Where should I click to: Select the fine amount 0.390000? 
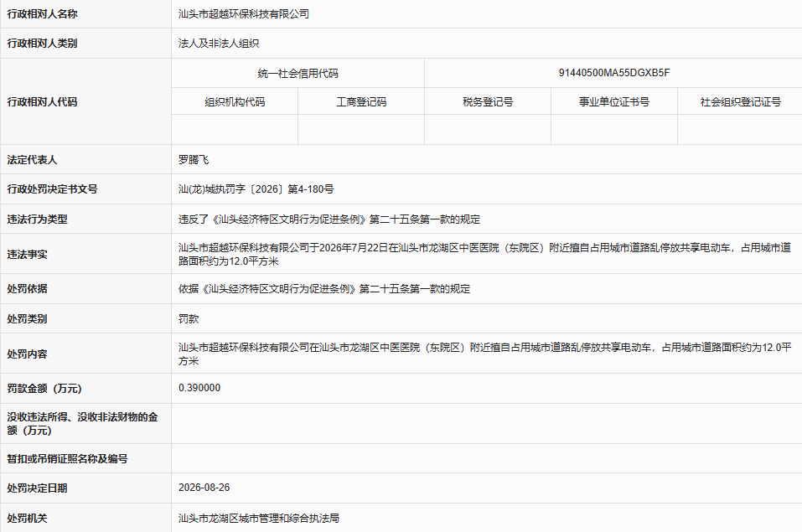coord(199,388)
